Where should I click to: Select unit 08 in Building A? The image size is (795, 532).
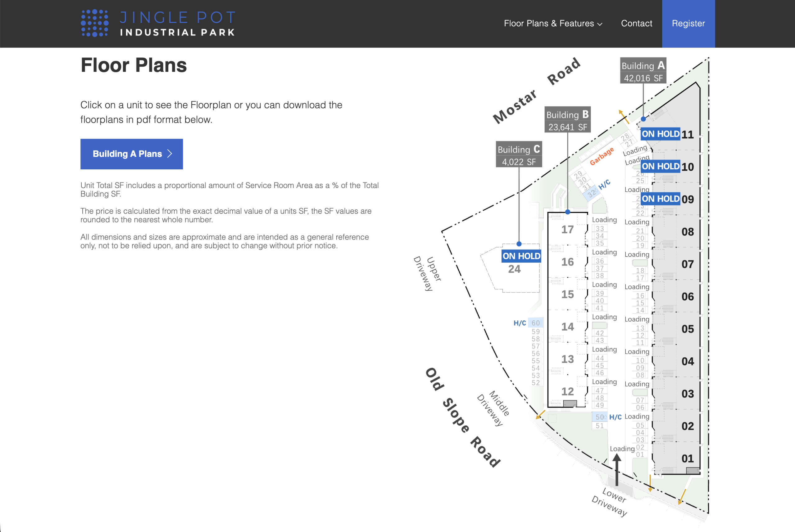coord(688,232)
